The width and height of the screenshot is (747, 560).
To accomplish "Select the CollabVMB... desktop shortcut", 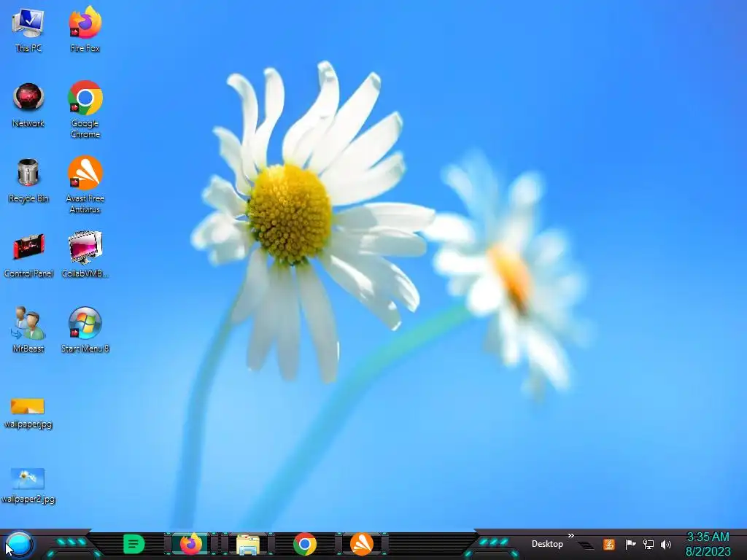I will point(85,255).
